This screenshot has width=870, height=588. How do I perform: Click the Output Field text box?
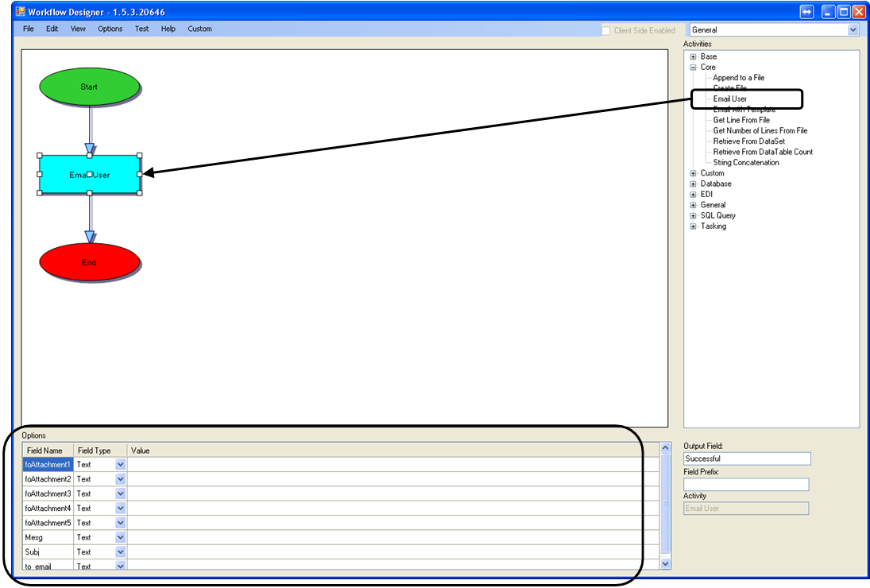click(x=747, y=458)
